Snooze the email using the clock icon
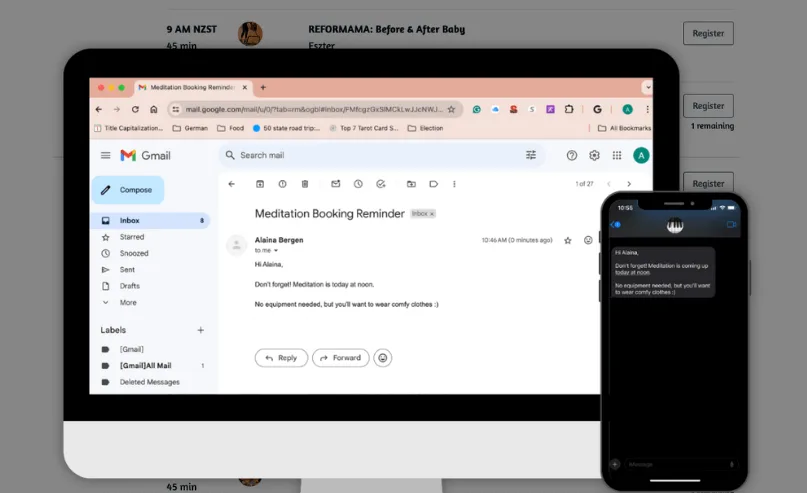The height and width of the screenshot is (493, 807). [358, 184]
